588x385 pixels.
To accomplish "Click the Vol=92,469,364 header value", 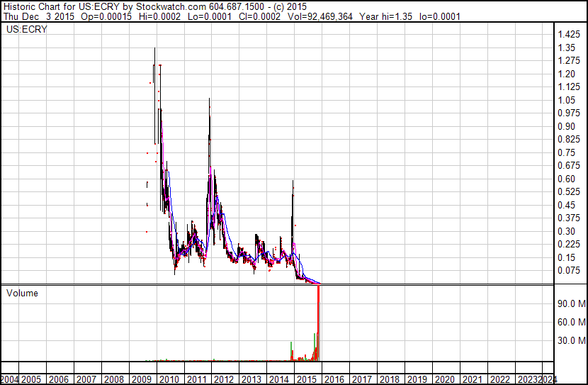I will [x=320, y=16].
